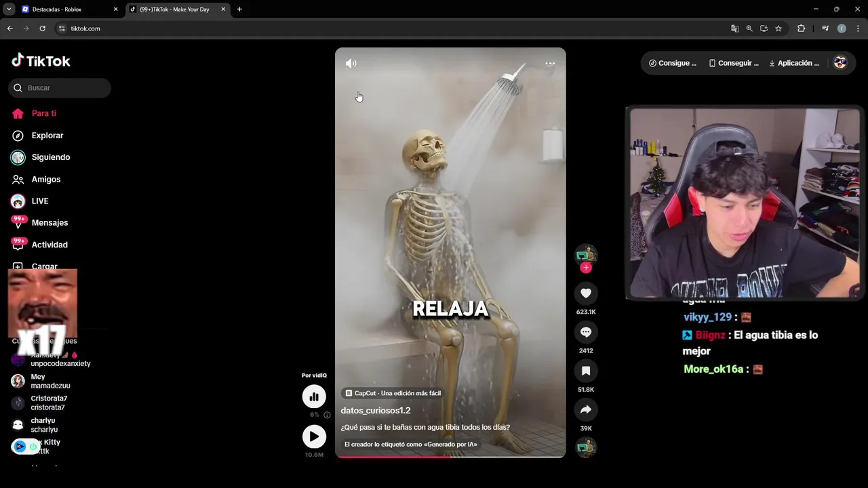
Task: Click the Buscar search field
Action: 60,88
